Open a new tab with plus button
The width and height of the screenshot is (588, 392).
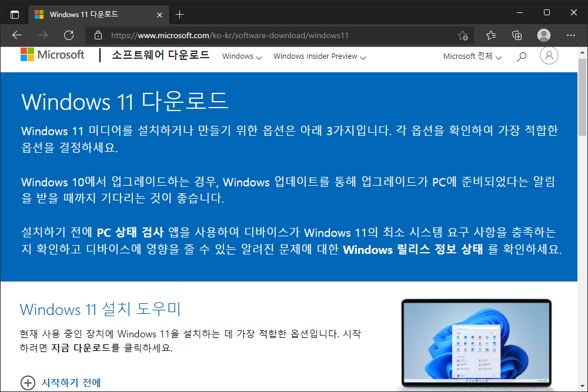[x=179, y=15]
